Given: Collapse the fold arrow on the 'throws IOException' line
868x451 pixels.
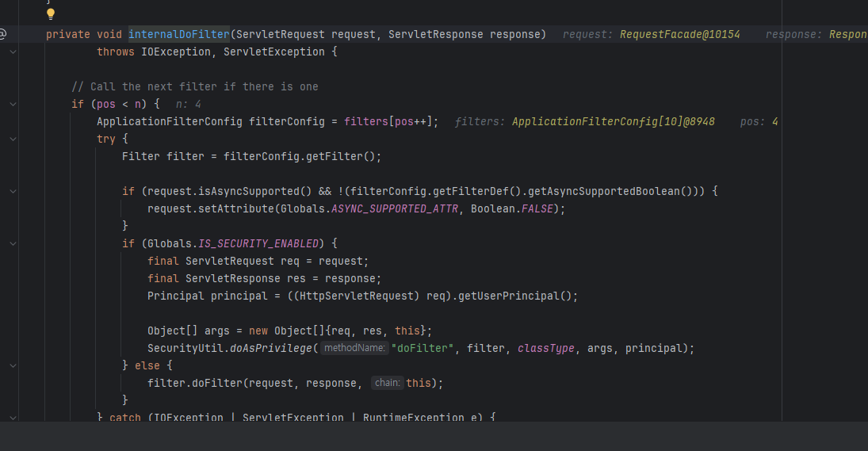Looking at the screenshot, I should [13, 52].
